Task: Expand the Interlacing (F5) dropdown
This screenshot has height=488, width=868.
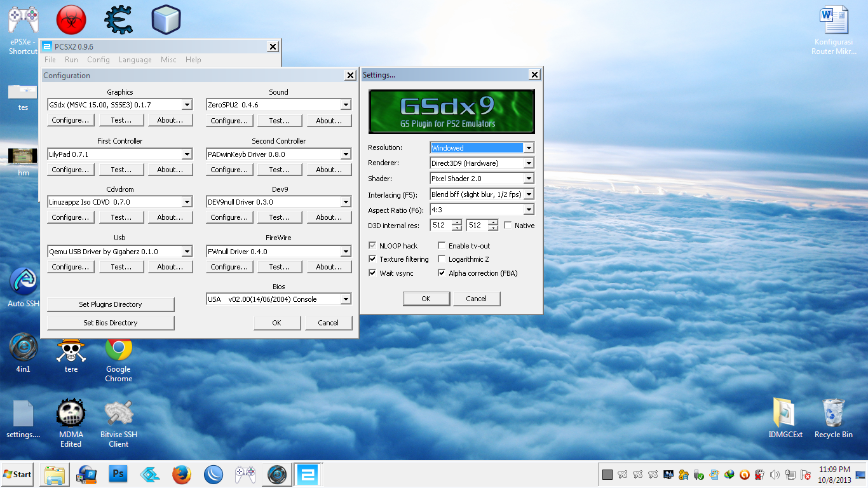Action: (528, 194)
